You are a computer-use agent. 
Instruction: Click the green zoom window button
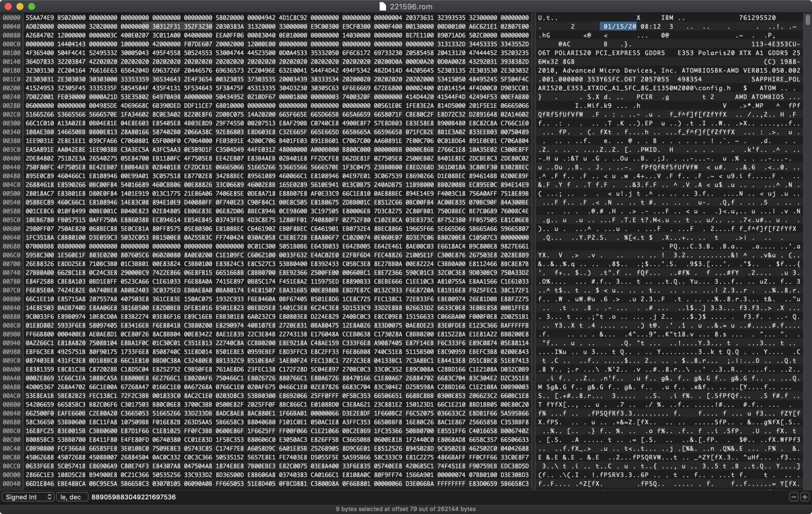pos(32,6)
